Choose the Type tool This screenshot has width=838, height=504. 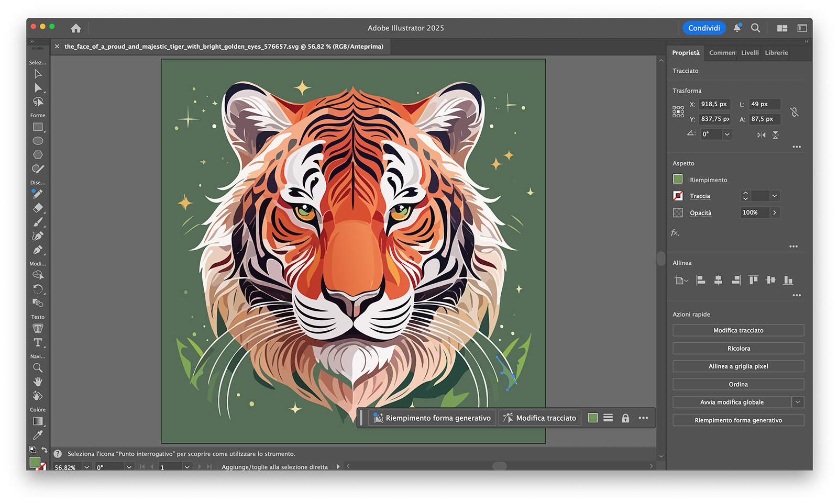(x=38, y=343)
